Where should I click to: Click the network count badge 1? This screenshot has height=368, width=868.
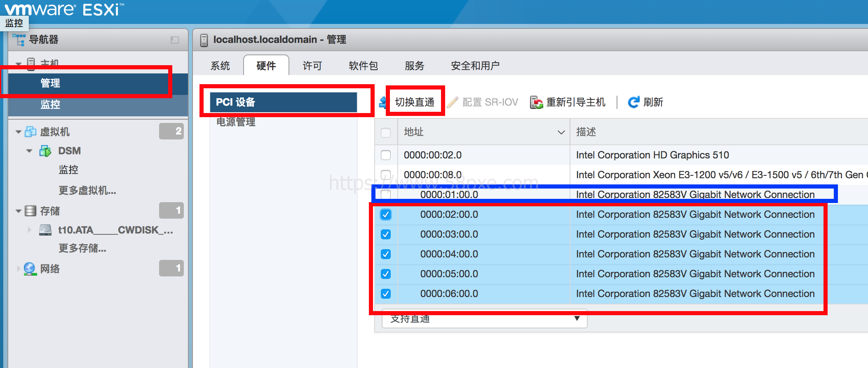pyautogui.click(x=171, y=268)
